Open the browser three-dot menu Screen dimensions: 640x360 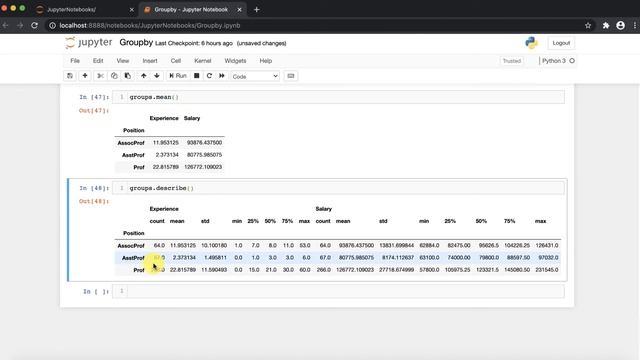click(635, 25)
